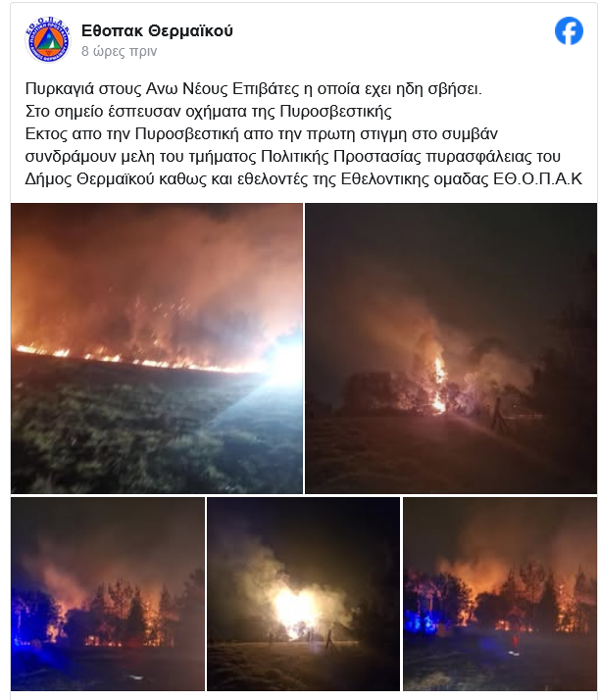Click the line starting "συνδράμουν μελη του τμήματος"
Viewport: 600px width, 700px height.
pyautogui.click(x=293, y=156)
